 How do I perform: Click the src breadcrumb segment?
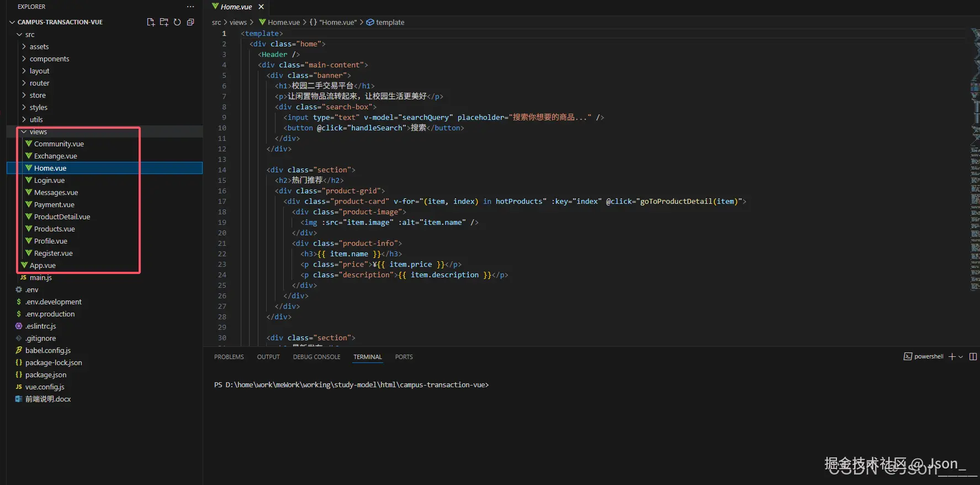click(x=216, y=23)
